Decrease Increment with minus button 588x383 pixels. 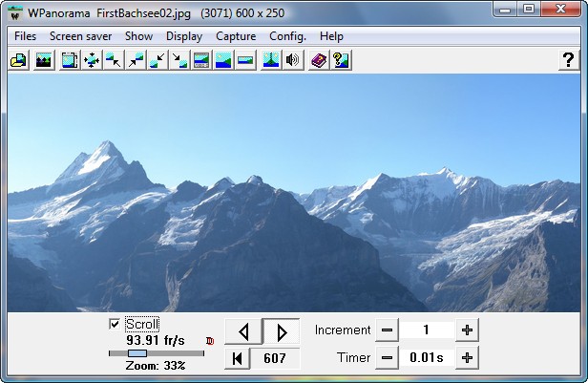pos(387,330)
